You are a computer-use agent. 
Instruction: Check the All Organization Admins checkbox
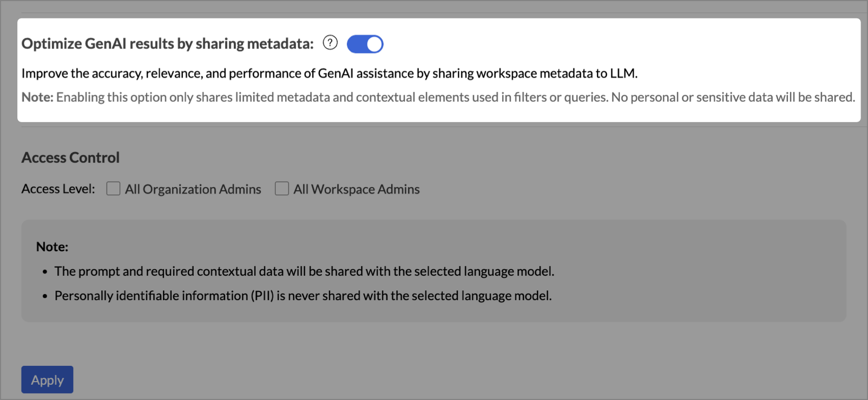point(113,189)
